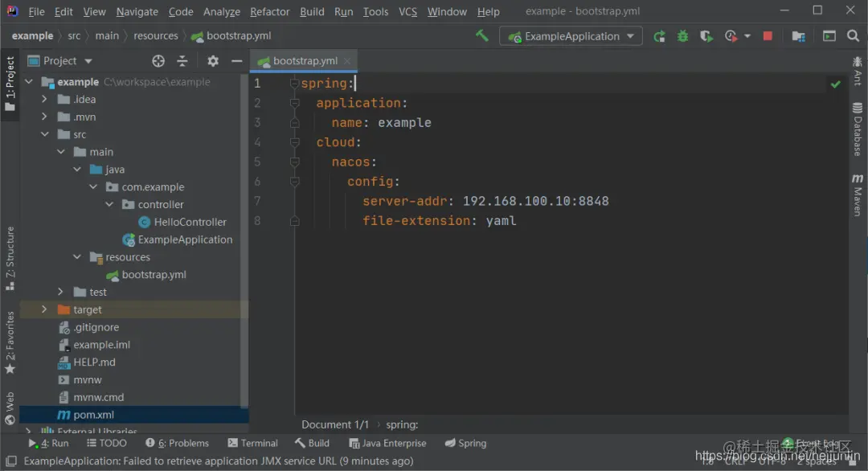The height and width of the screenshot is (471, 868).
Task: Toggle tool window quick access icon in status bar
Action: click(x=11, y=461)
